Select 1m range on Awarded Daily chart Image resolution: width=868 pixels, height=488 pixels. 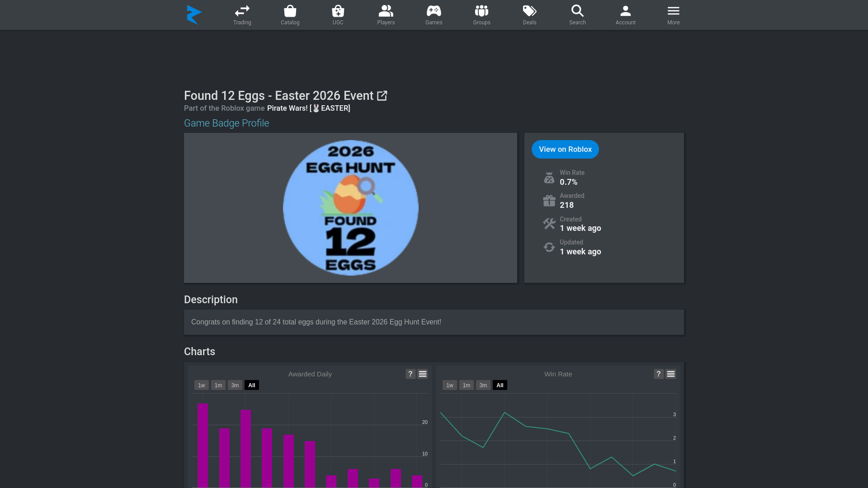(218, 385)
